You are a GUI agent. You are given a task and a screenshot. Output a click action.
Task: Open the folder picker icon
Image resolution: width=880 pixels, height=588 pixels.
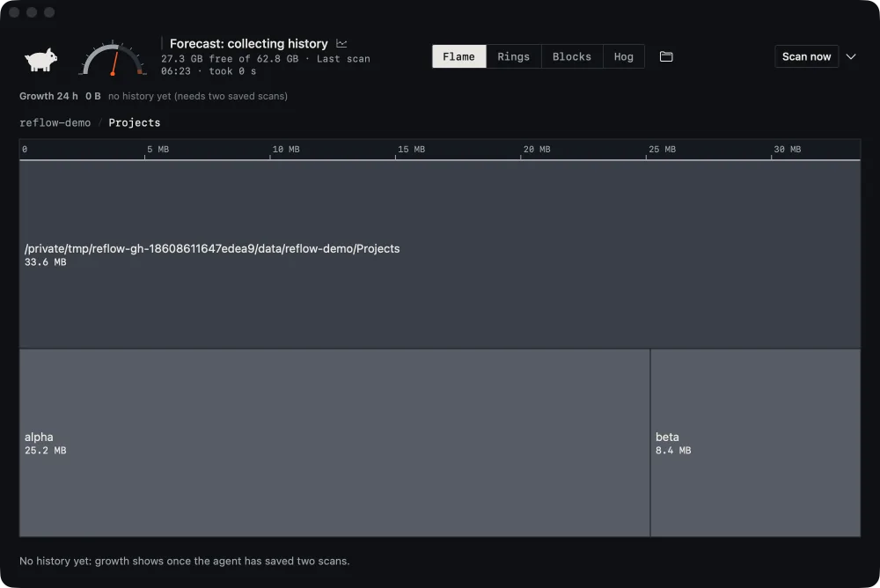666,56
